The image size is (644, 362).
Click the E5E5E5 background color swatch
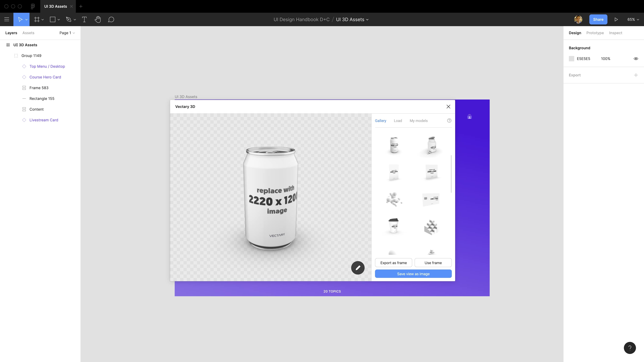[x=572, y=58]
